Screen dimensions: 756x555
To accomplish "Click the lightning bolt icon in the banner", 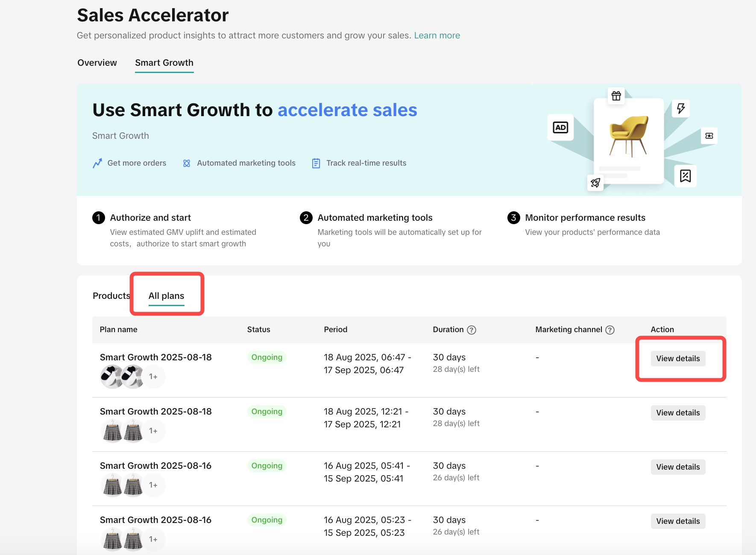I will [681, 108].
